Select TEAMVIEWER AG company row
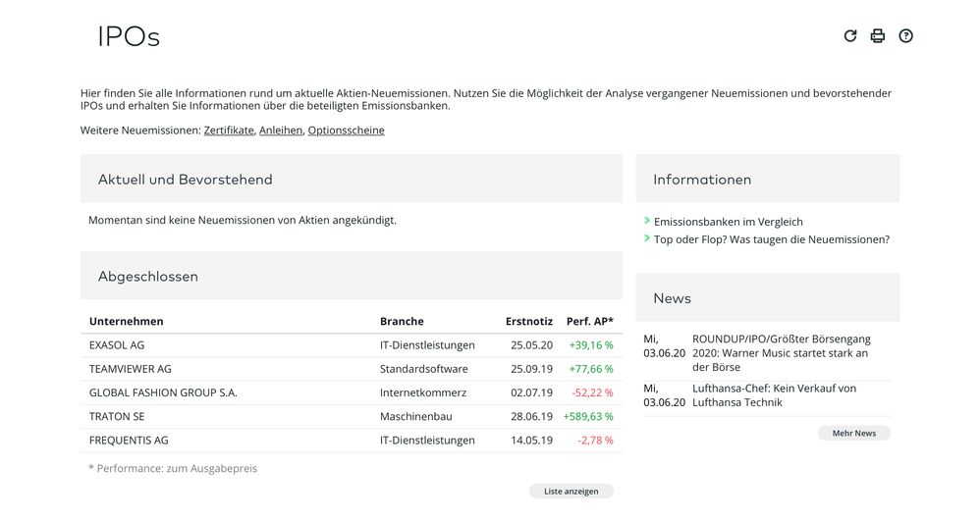The width and height of the screenshot is (980, 522). pyautogui.click(x=130, y=369)
